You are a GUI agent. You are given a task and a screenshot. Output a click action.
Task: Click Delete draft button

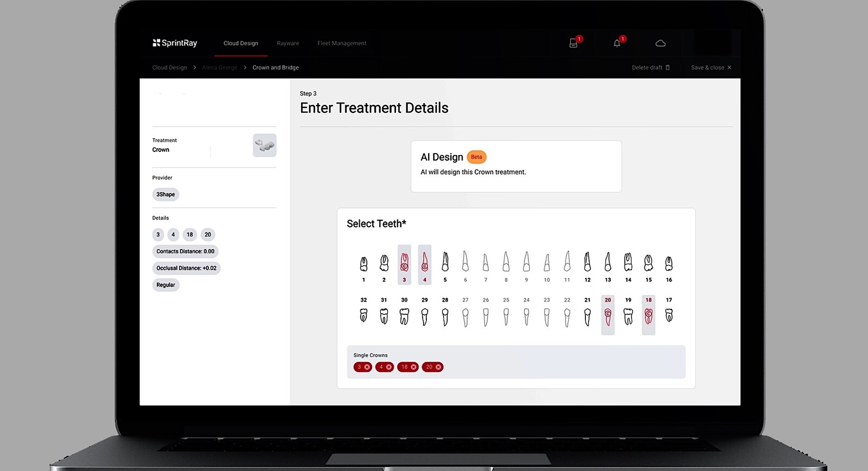(650, 68)
